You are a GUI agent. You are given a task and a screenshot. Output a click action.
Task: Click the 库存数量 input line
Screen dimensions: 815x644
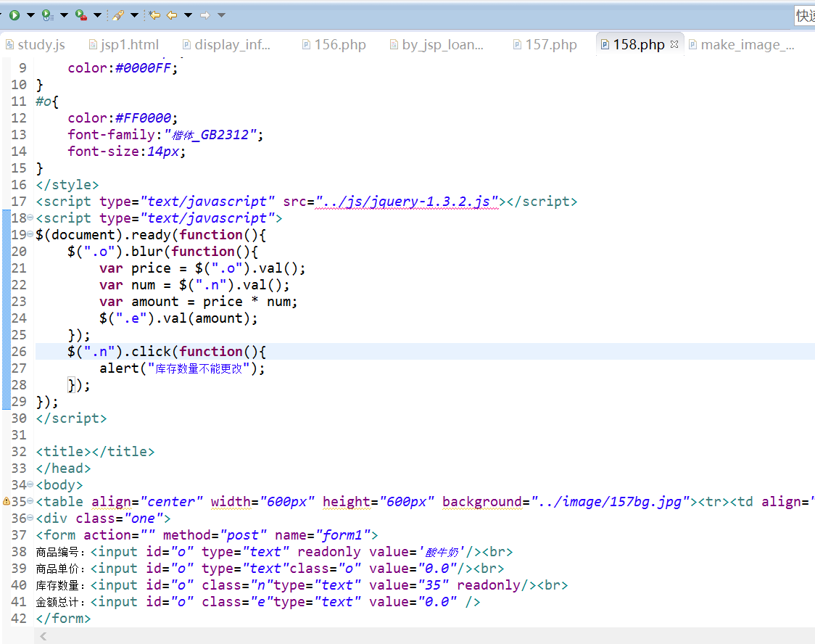coord(302,585)
